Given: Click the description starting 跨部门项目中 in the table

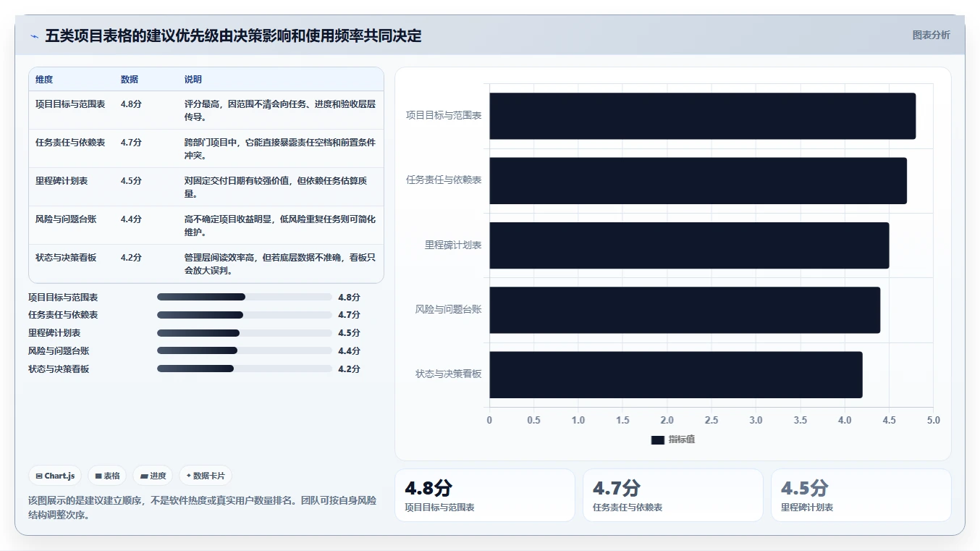Looking at the screenshot, I should click(x=280, y=148).
